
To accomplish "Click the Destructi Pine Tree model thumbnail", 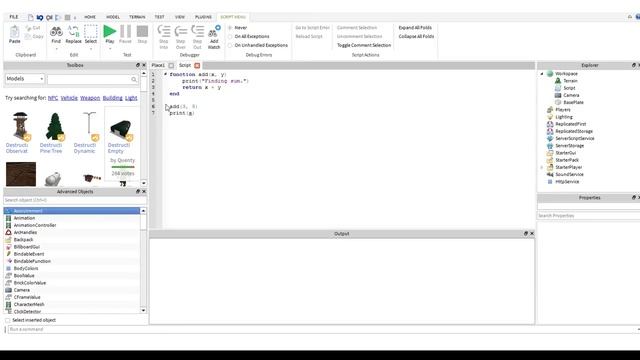I will 54,126.
